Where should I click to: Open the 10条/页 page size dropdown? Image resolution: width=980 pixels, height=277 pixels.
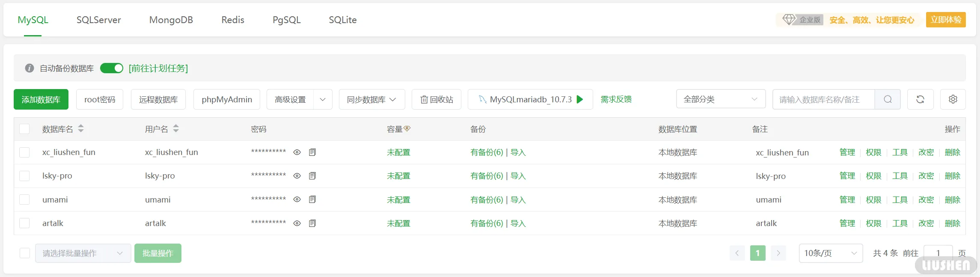(x=830, y=253)
